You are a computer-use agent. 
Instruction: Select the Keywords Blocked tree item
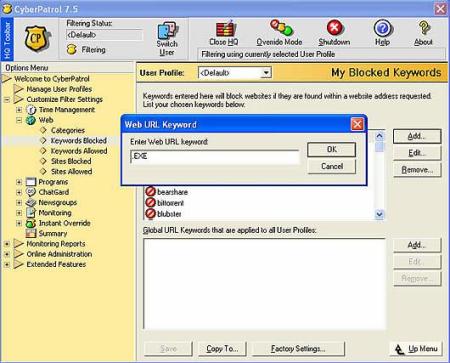tap(79, 141)
